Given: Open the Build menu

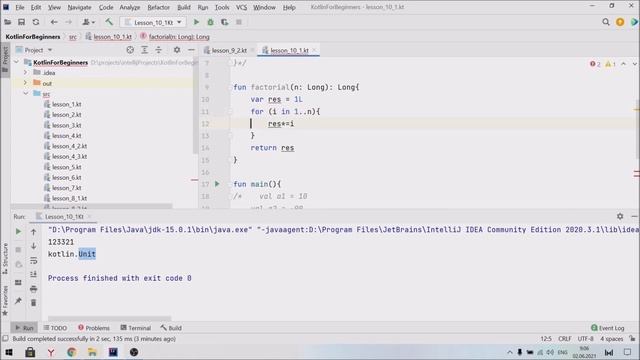Looking at the screenshot, I should (x=184, y=7).
